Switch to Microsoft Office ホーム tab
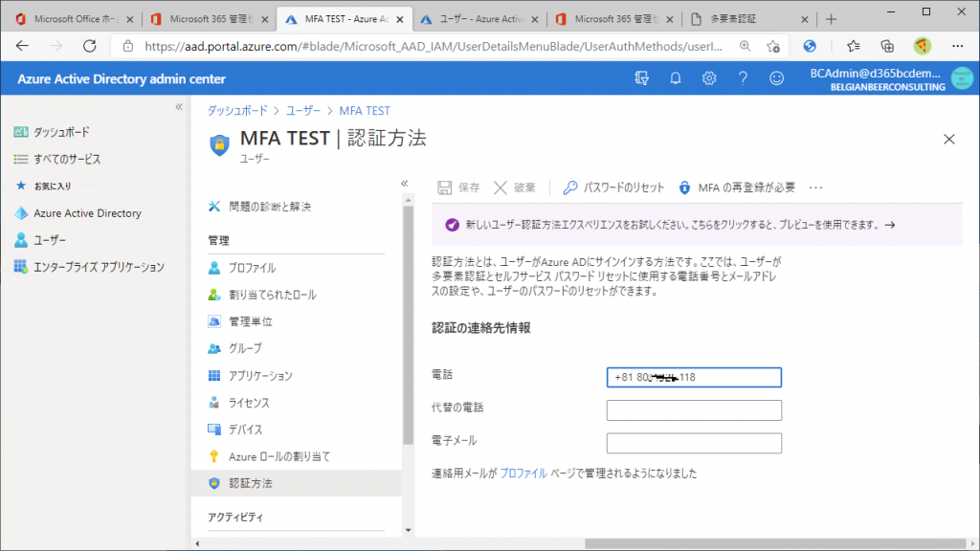980x551 pixels. 73,19
